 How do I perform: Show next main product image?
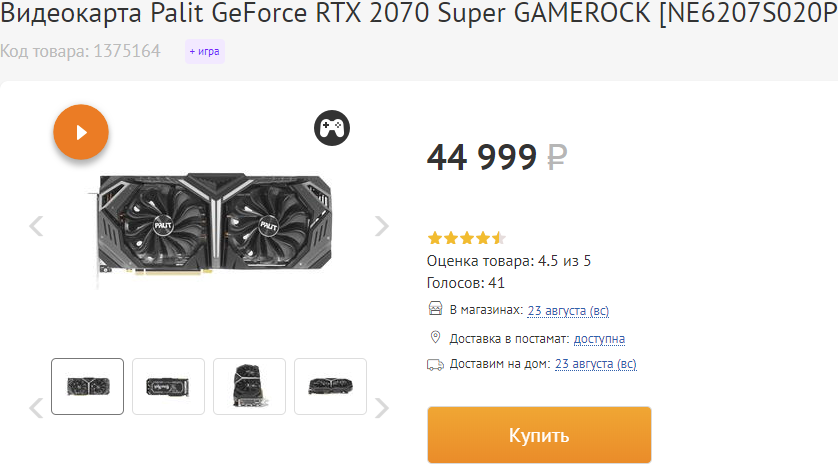pos(381,226)
